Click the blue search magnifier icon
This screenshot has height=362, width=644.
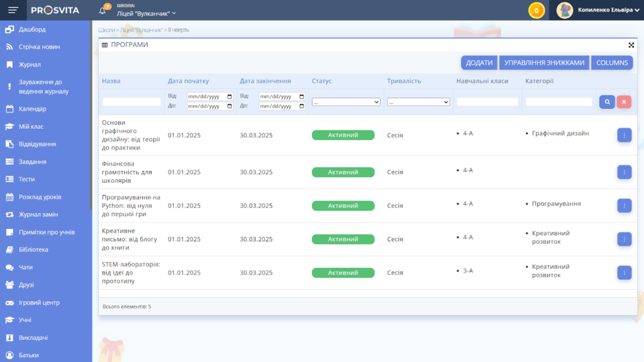[x=606, y=101]
